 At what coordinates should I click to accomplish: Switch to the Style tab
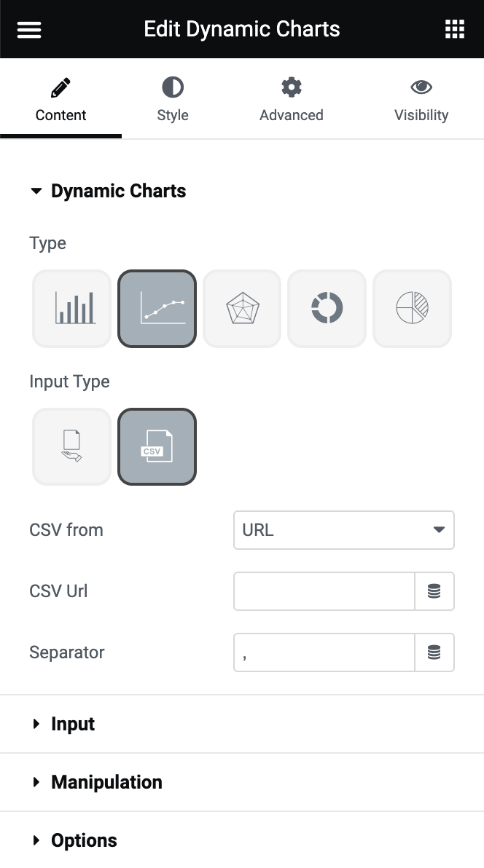click(x=173, y=100)
